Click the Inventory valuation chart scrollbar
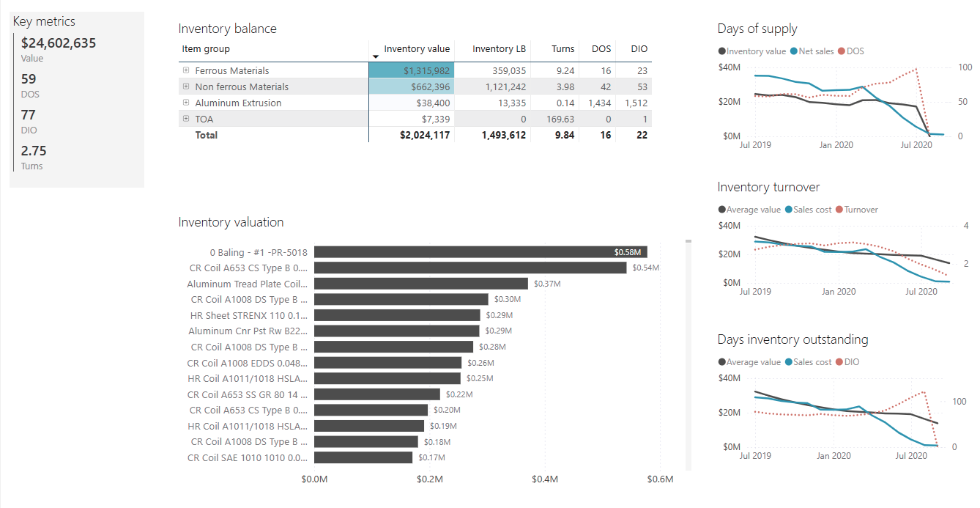 click(x=688, y=352)
